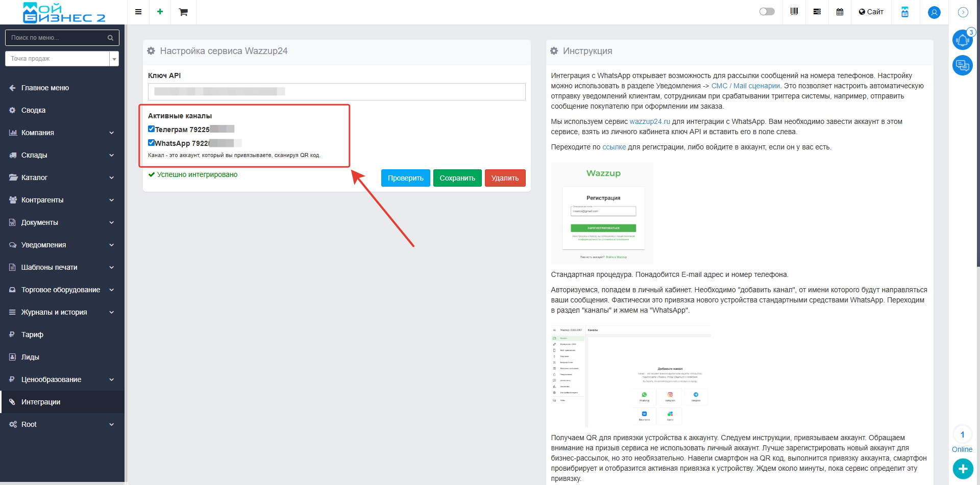Open Интеграции in the sidebar
980x485 pixels.
pyautogui.click(x=41, y=402)
